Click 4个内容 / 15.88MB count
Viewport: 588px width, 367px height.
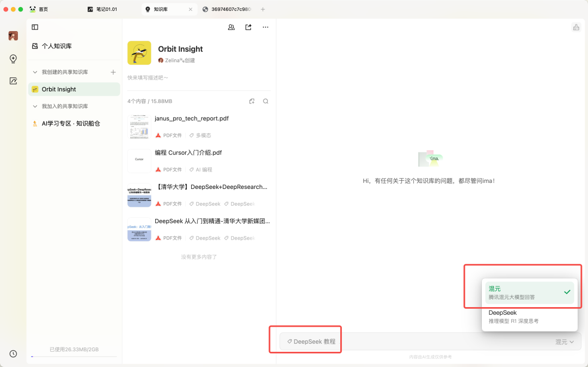(150, 101)
